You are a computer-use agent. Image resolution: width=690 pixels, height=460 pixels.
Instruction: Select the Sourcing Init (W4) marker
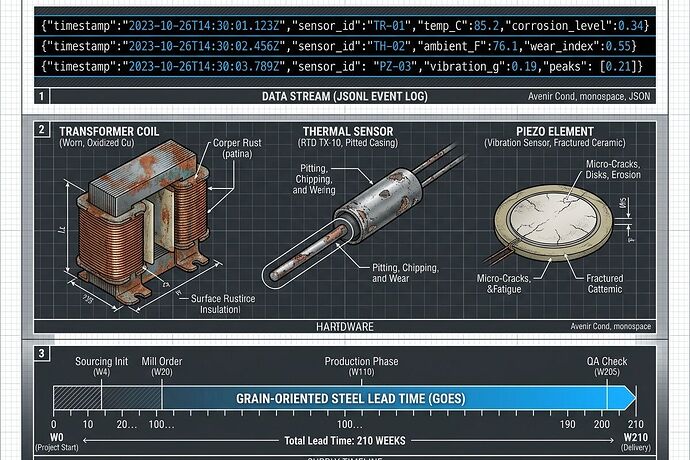pos(101,366)
